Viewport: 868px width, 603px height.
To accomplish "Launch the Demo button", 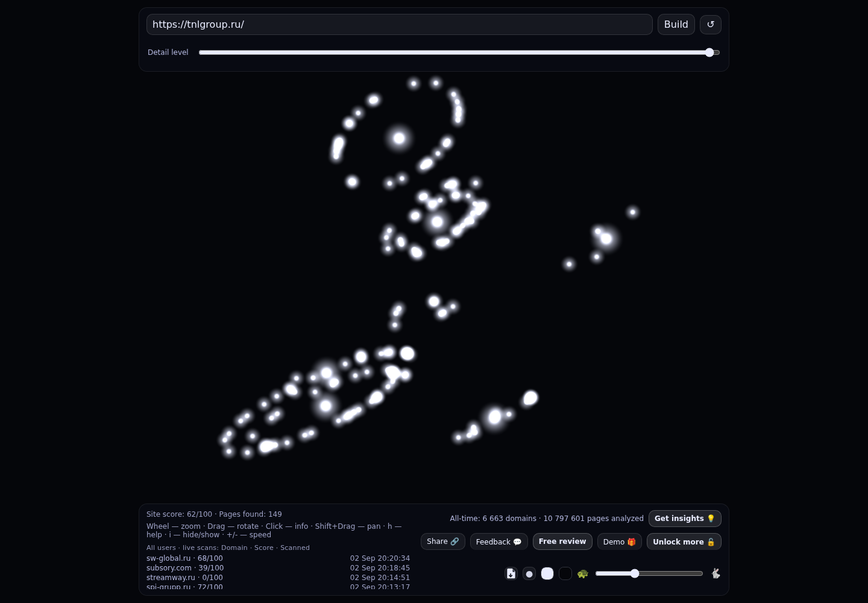I will click(x=620, y=541).
